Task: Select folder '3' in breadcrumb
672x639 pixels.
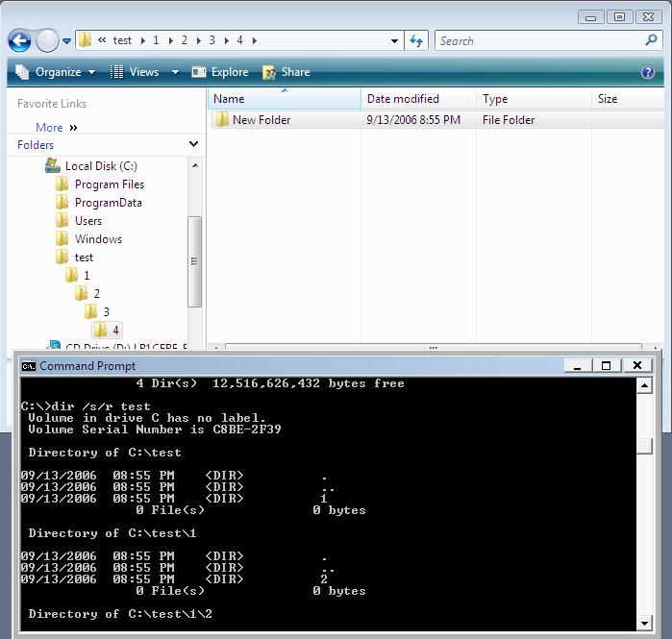Action: point(212,40)
